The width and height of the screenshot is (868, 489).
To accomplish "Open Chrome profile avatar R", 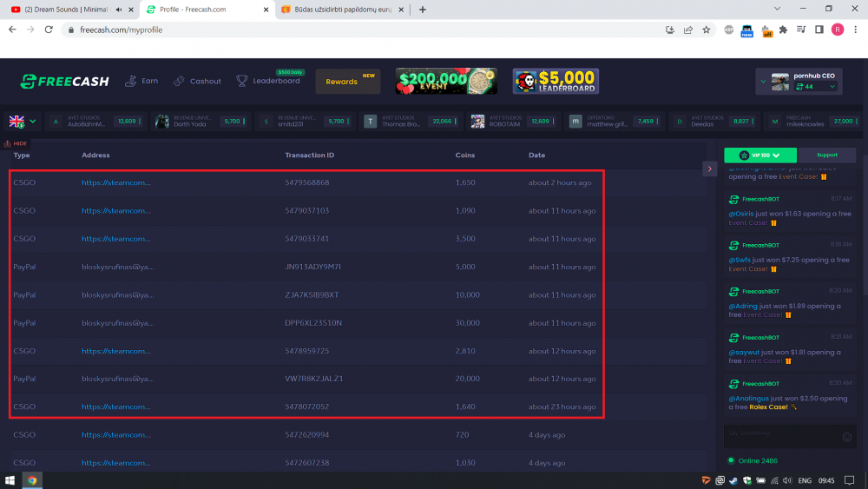I will 838,30.
